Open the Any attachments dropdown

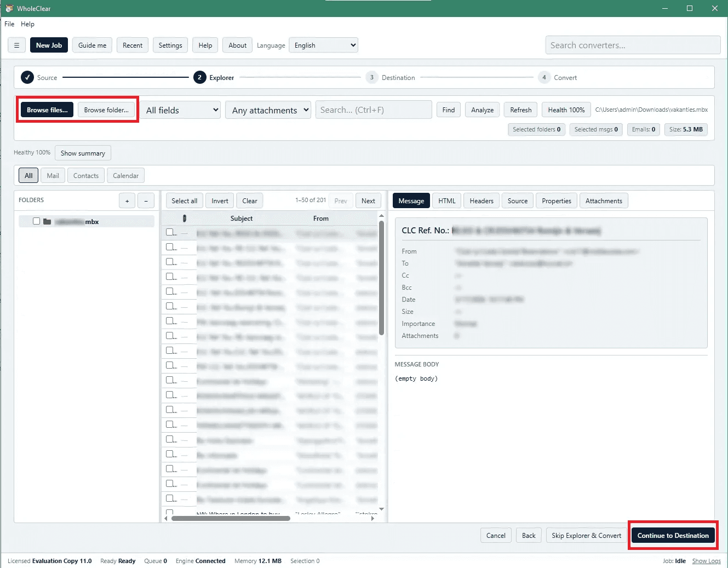coord(268,110)
